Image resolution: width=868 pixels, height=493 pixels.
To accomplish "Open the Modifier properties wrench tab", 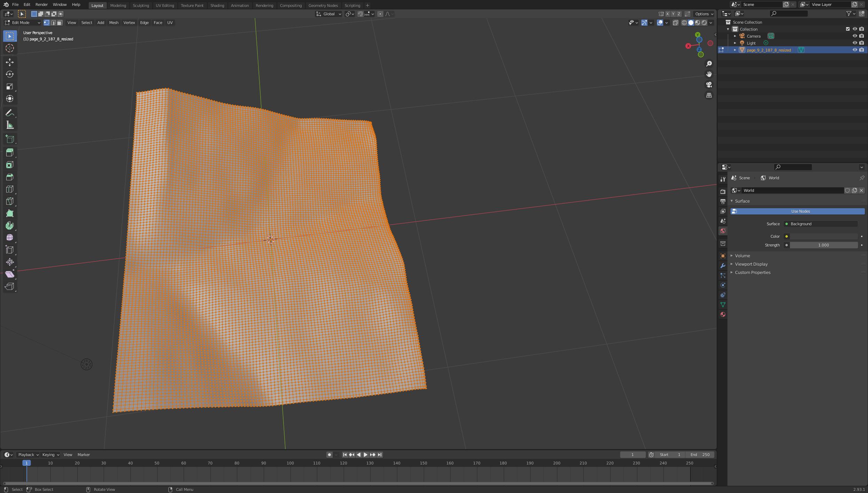I will coord(723,266).
